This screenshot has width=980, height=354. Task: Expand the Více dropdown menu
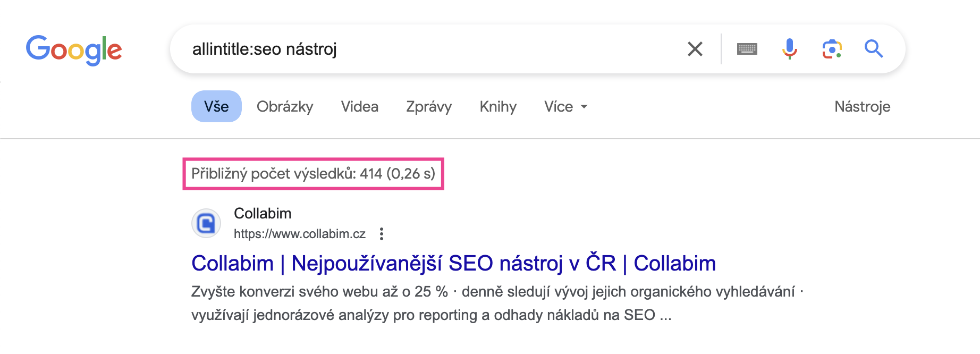(x=565, y=106)
